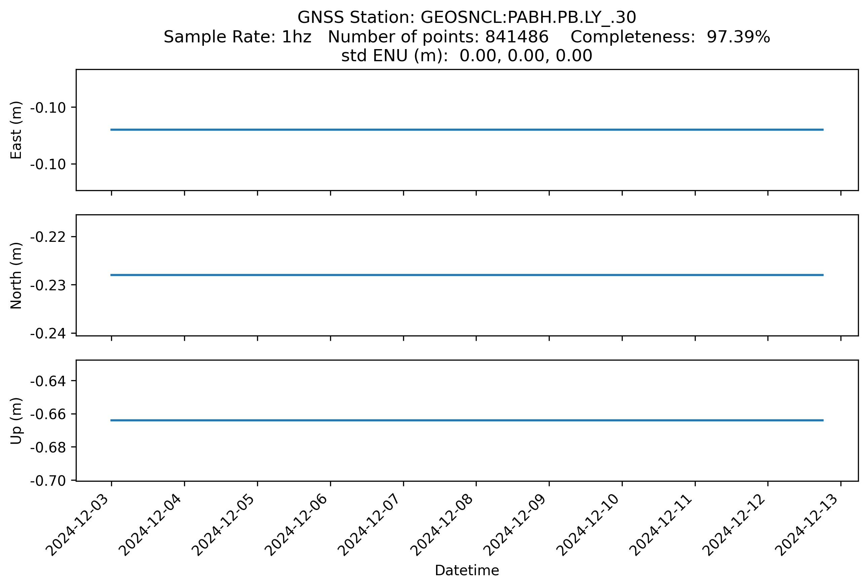Image resolution: width=868 pixels, height=588 pixels.
Task: Click the blue line in North plot
Action: tap(467, 275)
